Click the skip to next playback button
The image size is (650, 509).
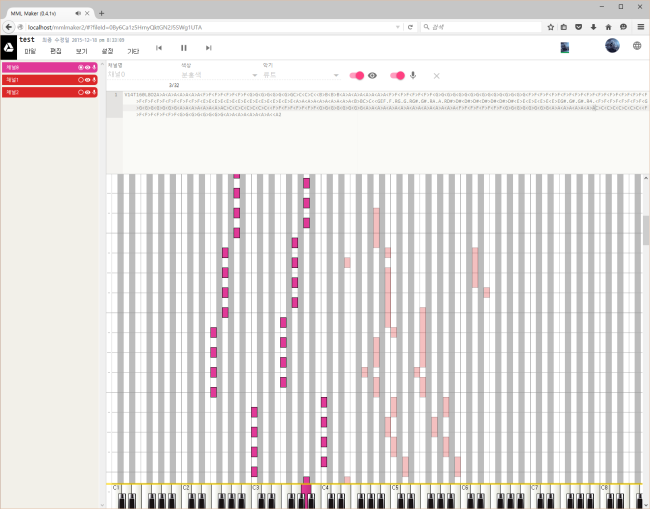pyautogui.click(x=208, y=48)
